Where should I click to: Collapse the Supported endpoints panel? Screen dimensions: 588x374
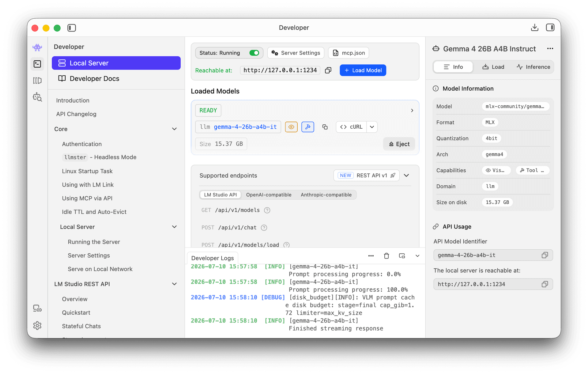pos(406,176)
